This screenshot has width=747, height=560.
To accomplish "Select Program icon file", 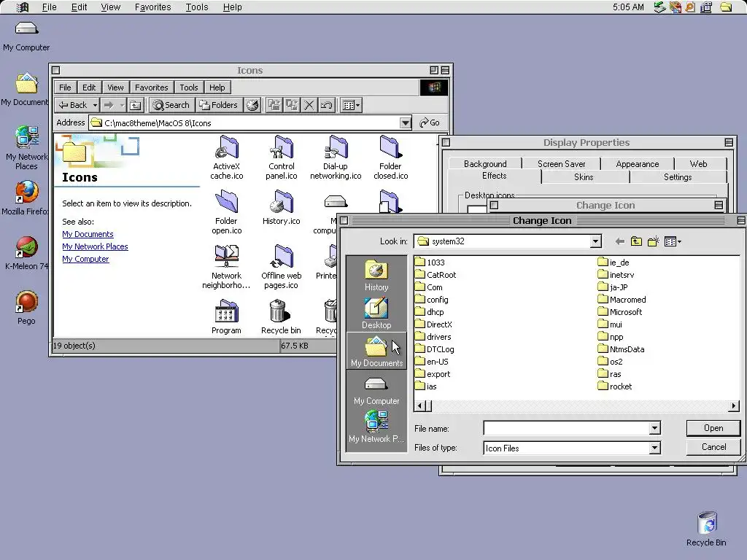I will [x=226, y=317].
